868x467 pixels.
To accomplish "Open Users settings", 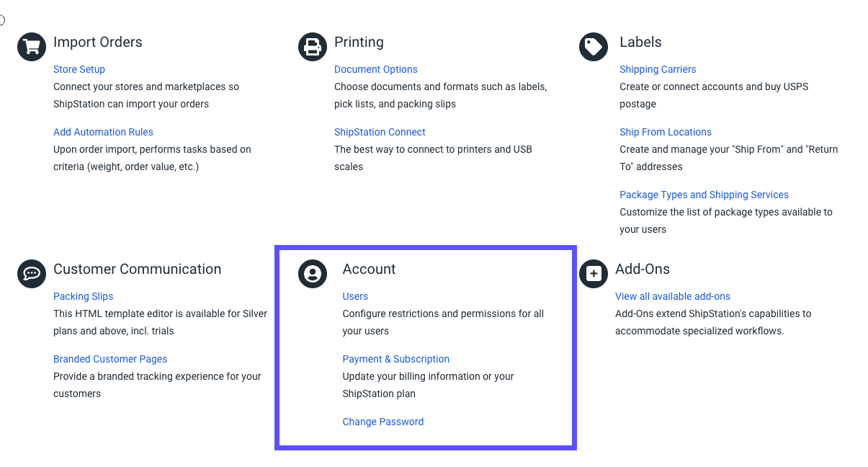I will (355, 296).
